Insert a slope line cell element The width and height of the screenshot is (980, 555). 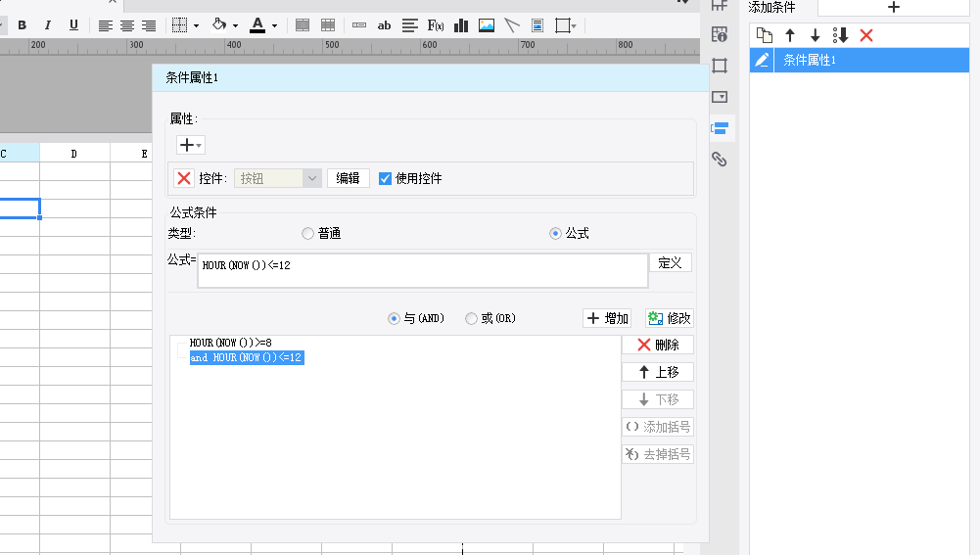pos(512,25)
